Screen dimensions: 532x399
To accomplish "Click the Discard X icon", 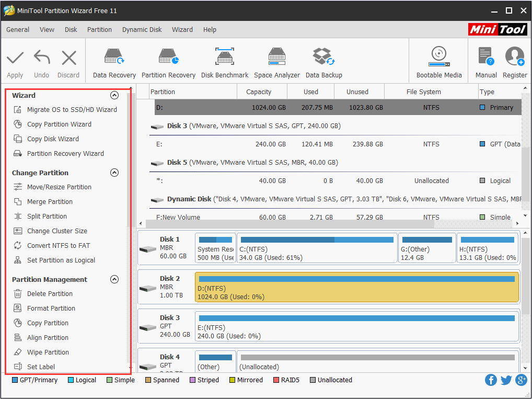I will 69,58.
